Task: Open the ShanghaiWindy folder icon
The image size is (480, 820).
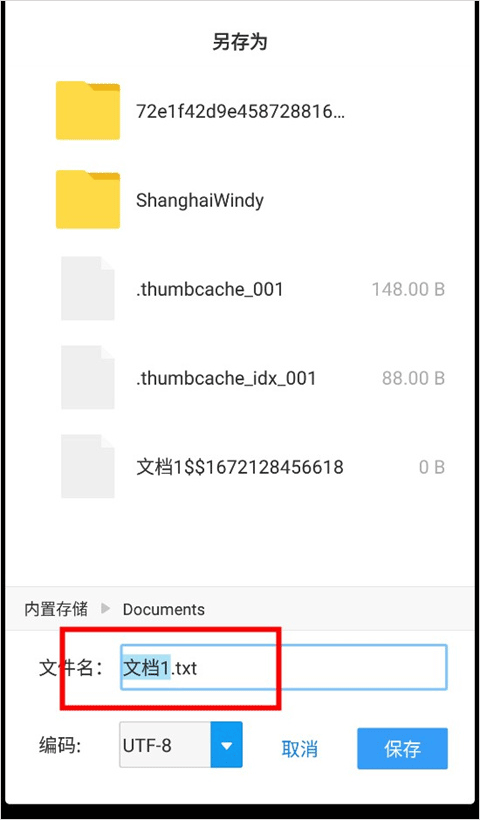Action: pos(88,199)
